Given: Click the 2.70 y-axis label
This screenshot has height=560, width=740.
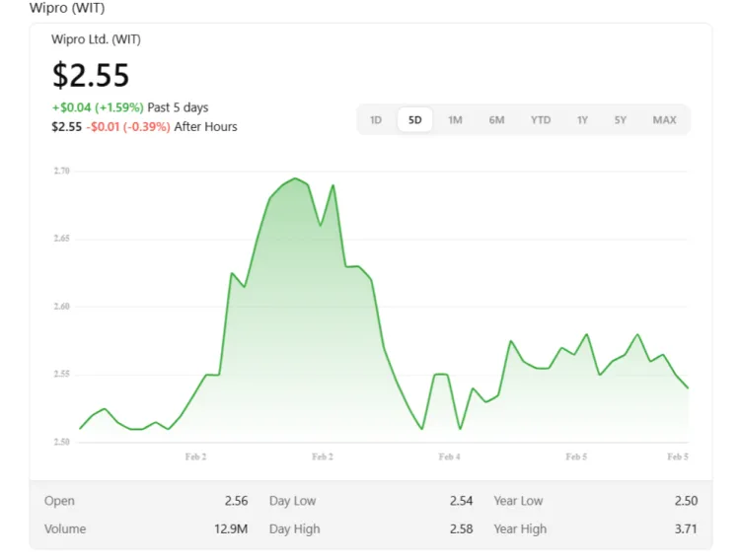Looking at the screenshot, I should [62, 171].
